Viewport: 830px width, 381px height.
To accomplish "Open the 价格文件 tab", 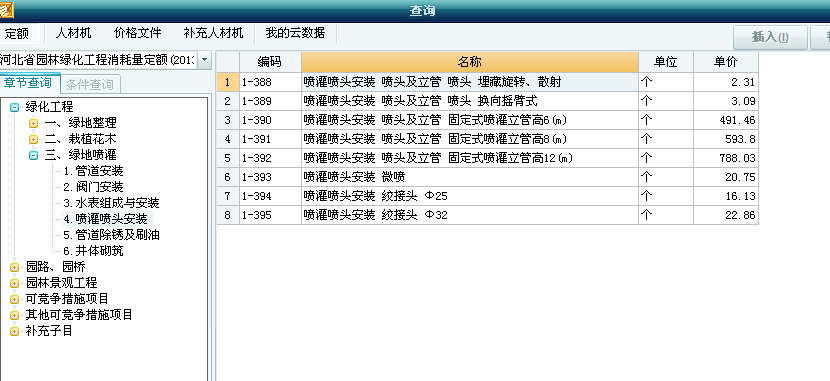I will (138, 33).
